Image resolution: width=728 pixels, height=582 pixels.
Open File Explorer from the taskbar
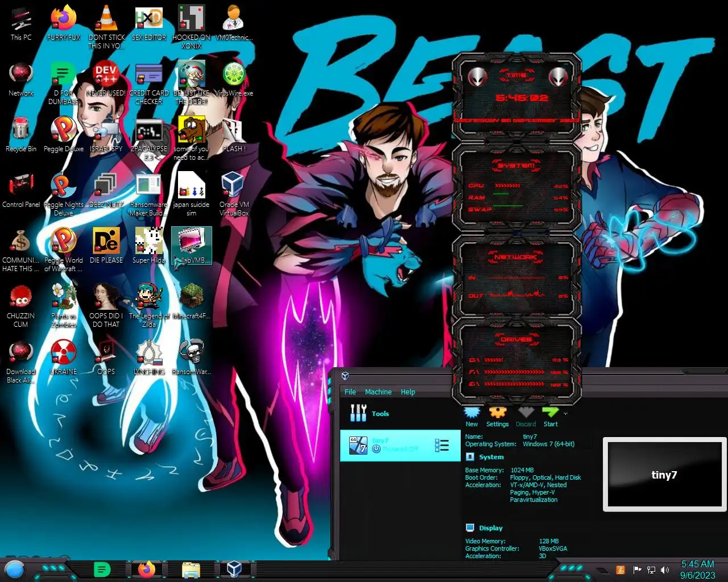[191, 569]
